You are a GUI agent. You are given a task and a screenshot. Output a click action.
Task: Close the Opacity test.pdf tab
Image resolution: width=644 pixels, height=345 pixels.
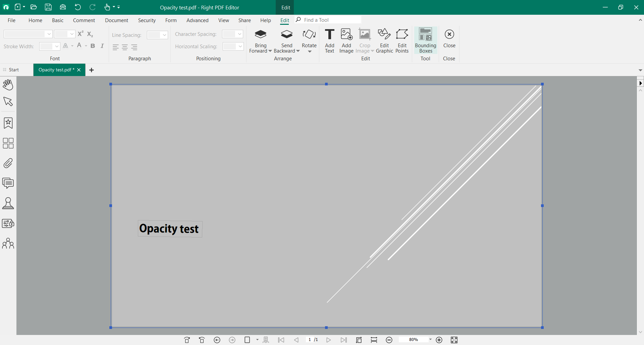79,70
